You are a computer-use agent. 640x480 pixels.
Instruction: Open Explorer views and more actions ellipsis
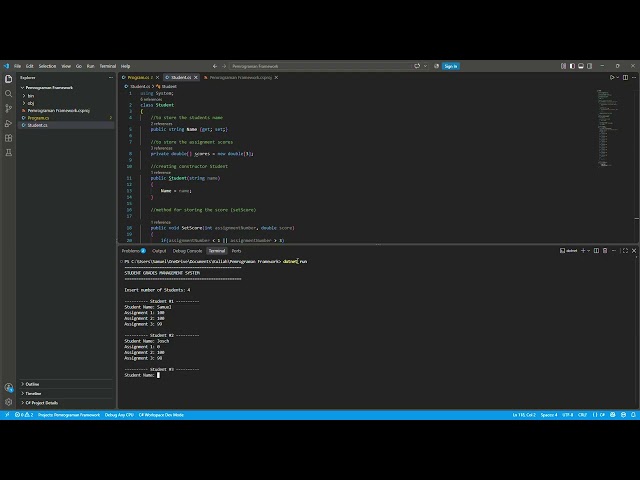point(111,78)
